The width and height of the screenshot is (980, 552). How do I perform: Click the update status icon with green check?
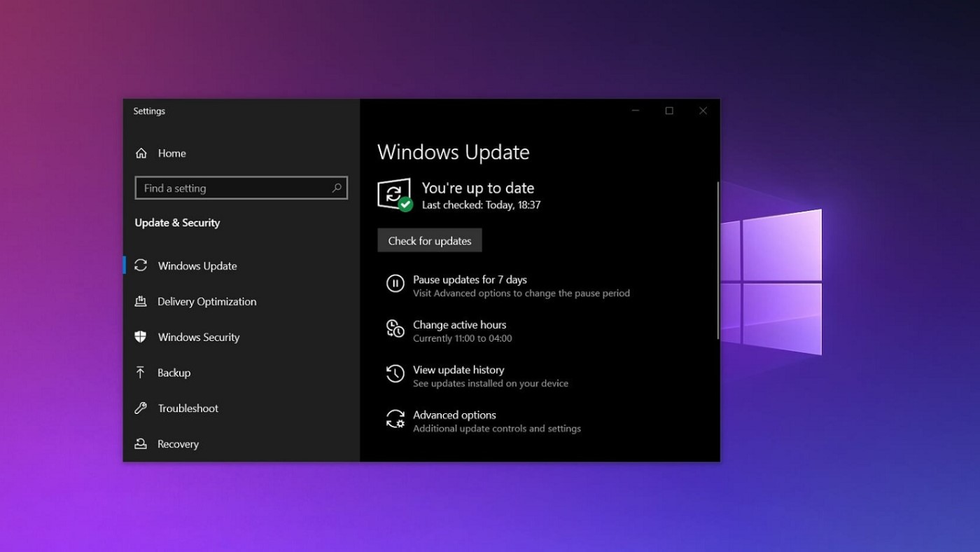395,195
